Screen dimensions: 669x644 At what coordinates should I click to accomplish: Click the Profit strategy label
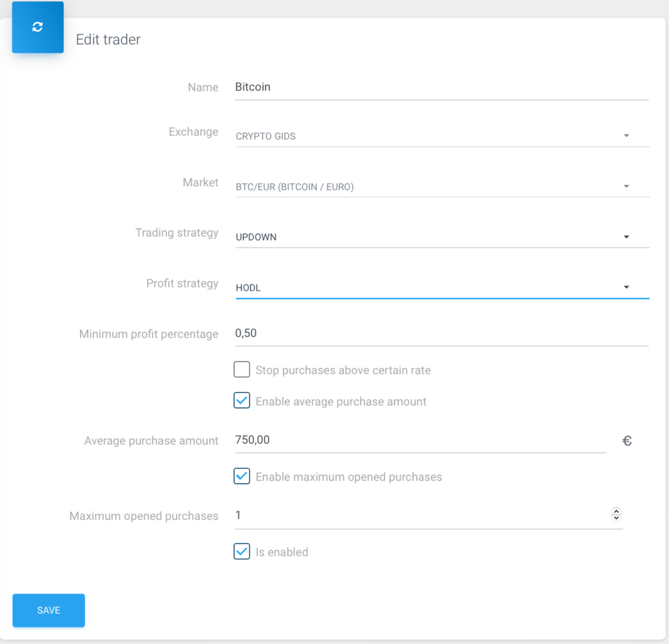[x=182, y=283]
